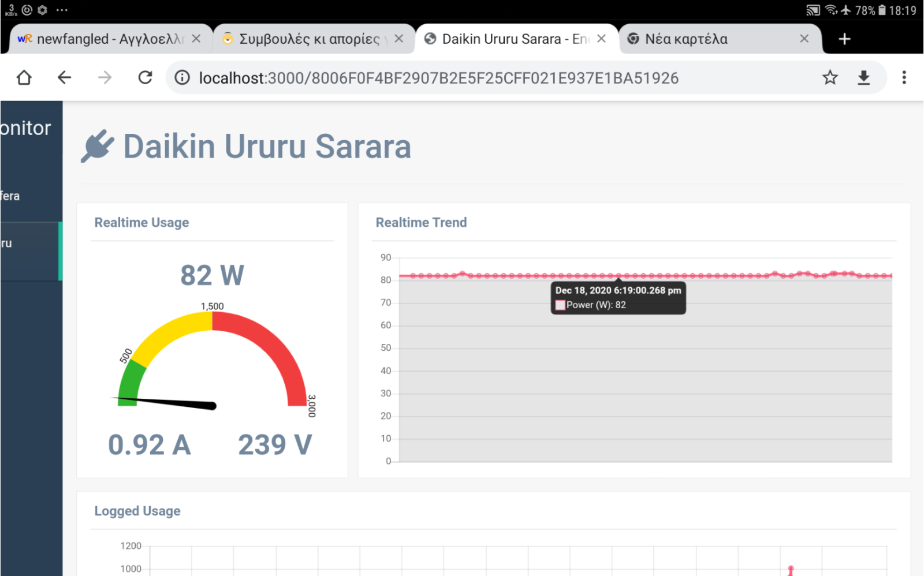This screenshot has width=924, height=576.
Task: Click the airplane mode icon in status bar
Action: (846, 10)
